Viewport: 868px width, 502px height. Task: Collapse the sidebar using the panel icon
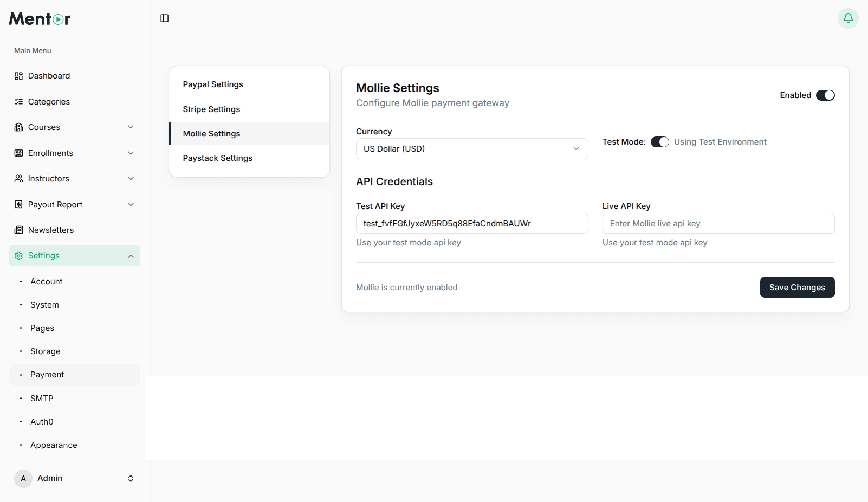pos(164,18)
